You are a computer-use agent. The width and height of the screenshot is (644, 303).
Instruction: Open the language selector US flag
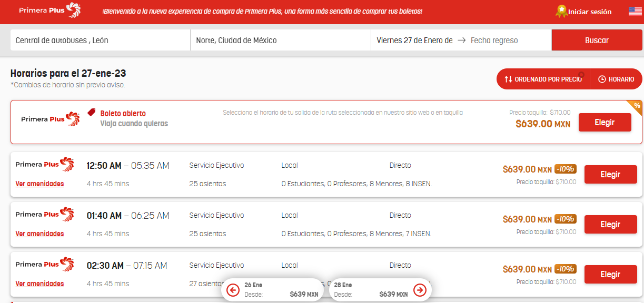(635, 12)
